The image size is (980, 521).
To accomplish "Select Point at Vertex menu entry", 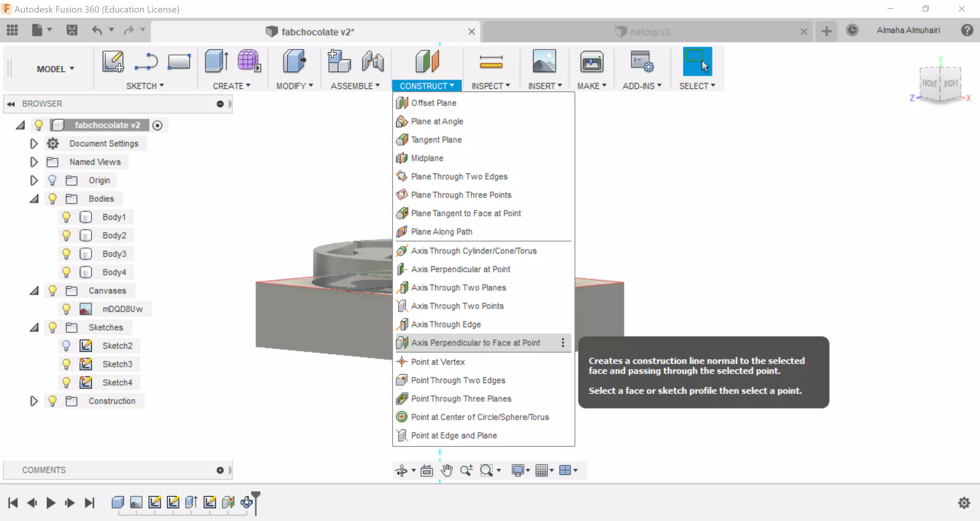I will (x=437, y=362).
